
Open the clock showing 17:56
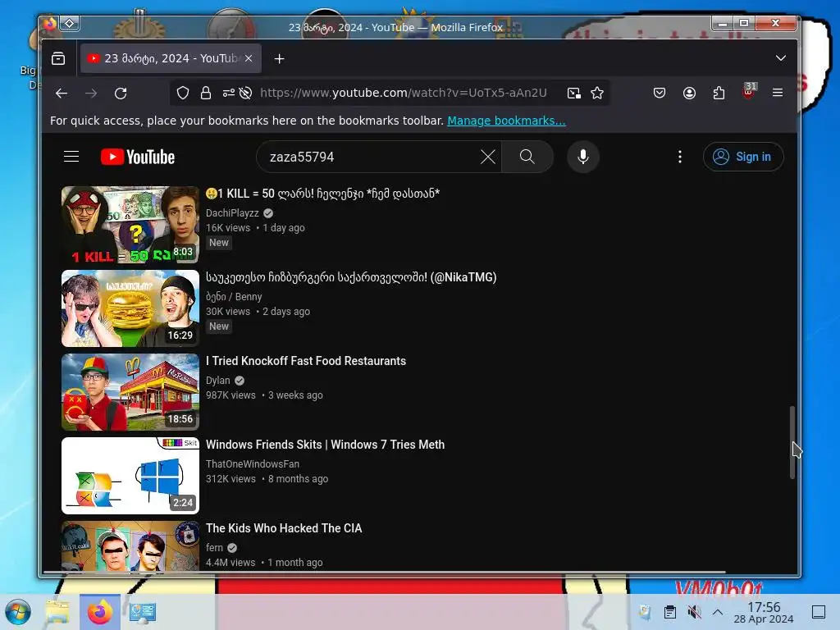(x=764, y=612)
